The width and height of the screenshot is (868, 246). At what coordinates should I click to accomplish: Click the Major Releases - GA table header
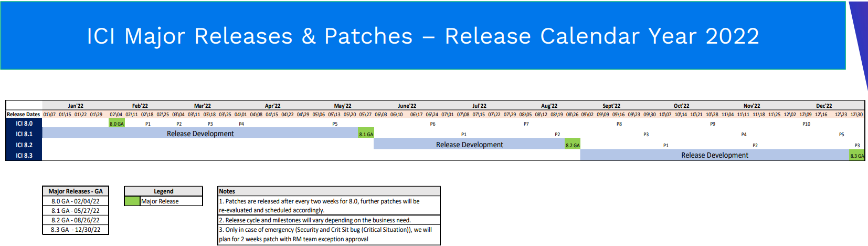(76, 191)
